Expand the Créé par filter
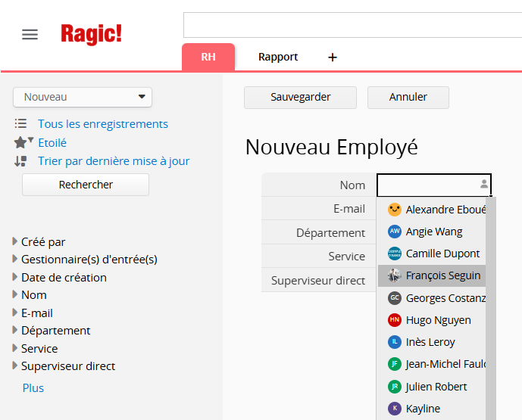The image size is (522, 420). point(16,241)
